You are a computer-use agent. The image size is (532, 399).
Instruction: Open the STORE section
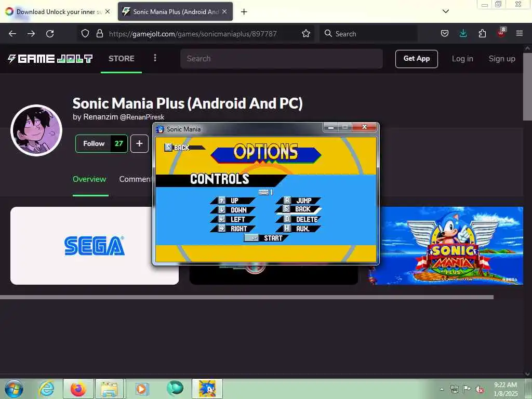click(x=122, y=58)
